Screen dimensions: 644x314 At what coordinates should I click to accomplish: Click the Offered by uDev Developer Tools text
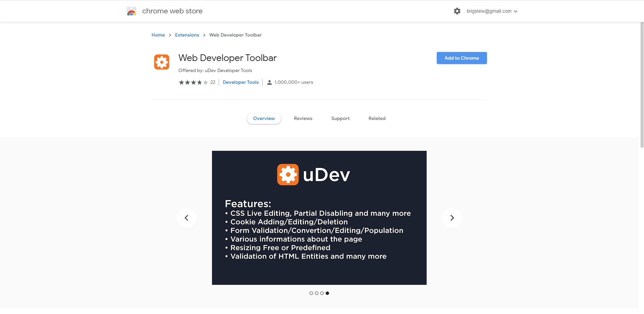point(215,70)
